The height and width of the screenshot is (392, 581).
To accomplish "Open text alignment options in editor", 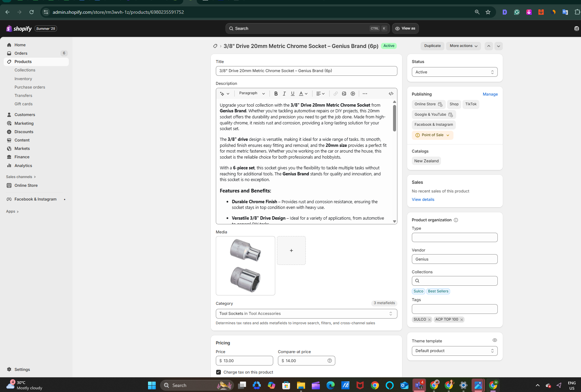I will pyautogui.click(x=321, y=94).
